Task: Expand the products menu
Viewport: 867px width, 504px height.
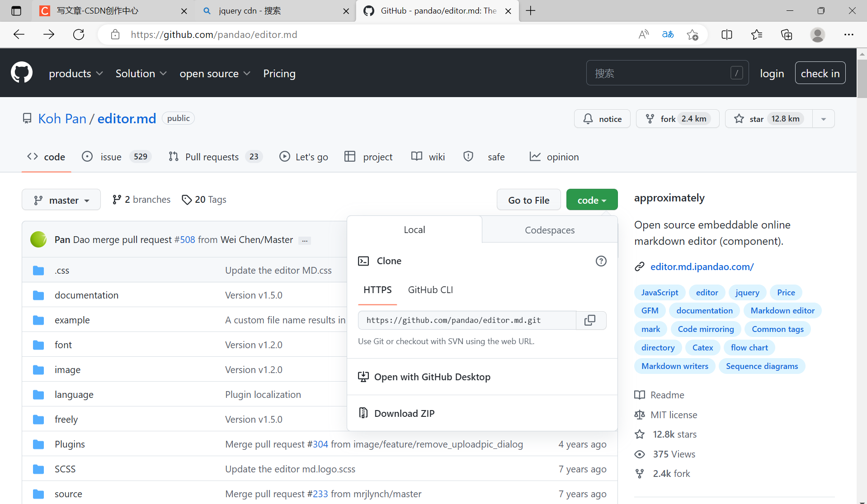Action: 76,73
